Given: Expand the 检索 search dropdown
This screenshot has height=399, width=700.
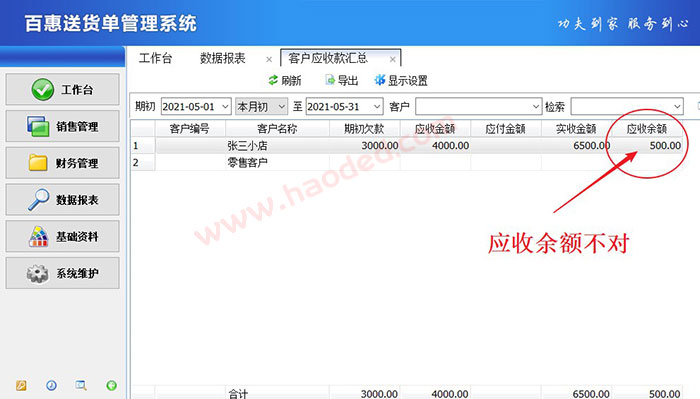Looking at the screenshot, I should pos(677,107).
